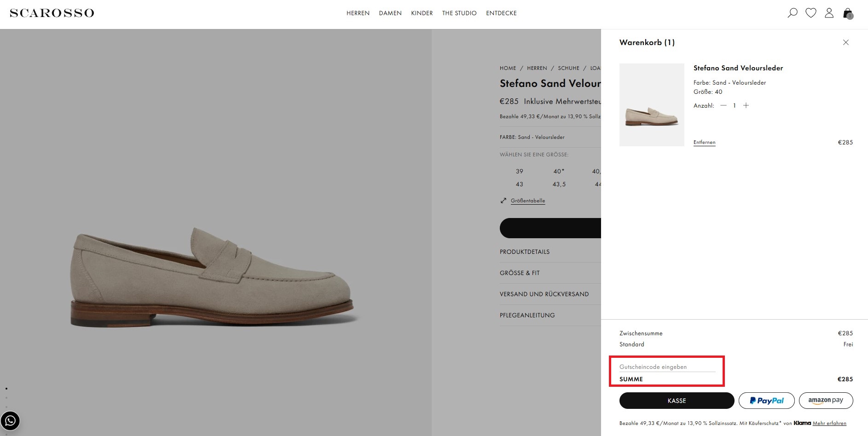Open the search magnifier icon
Viewport: 868px width, 436px height.
(x=792, y=13)
